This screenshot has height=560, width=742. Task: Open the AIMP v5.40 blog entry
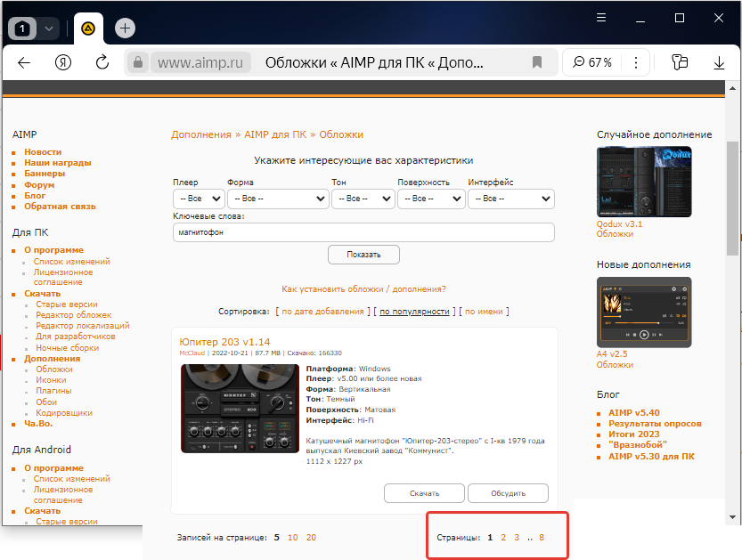pyautogui.click(x=634, y=413)
